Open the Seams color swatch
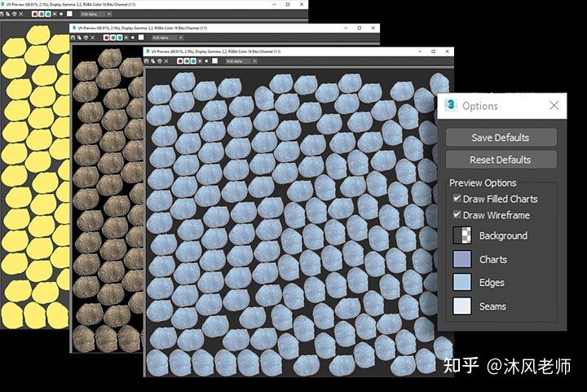The width and height of the screenshot is (587, 392). [462, 306]
